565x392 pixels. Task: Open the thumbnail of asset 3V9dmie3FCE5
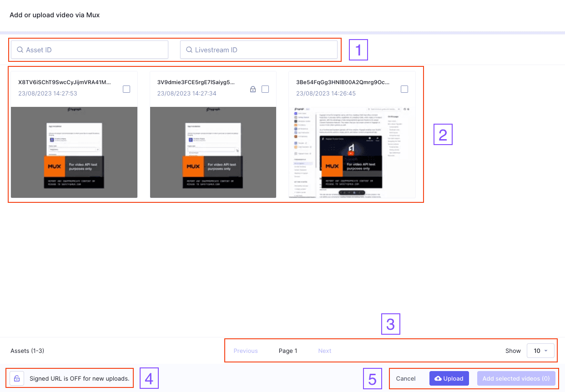[x=213, y=152]
